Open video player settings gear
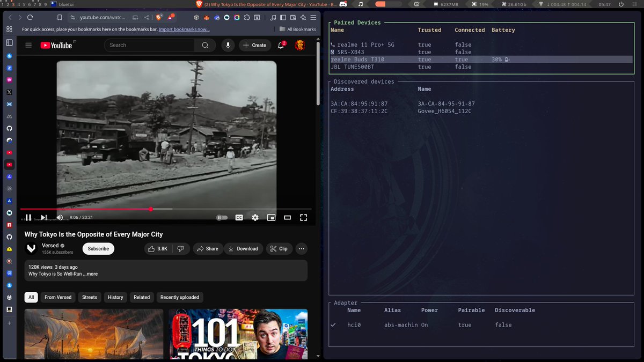Screen dimensions: 644x362 tap(255, 217)
